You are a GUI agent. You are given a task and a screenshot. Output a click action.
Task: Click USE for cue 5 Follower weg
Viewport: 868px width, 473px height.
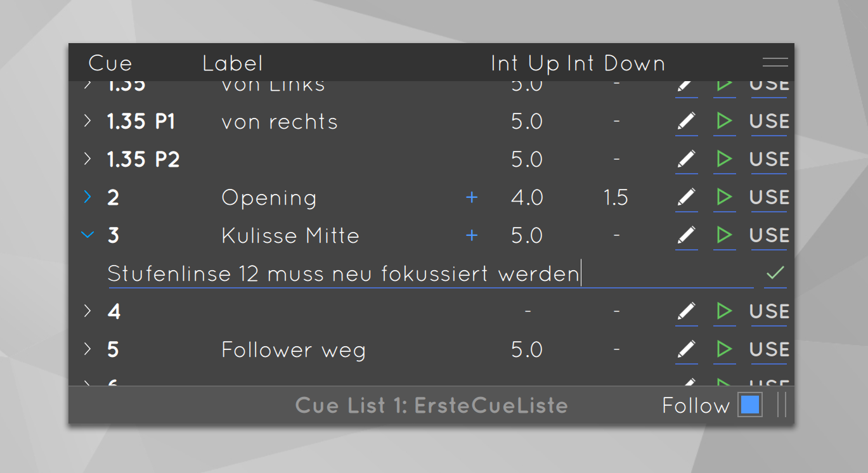[769, 349]
